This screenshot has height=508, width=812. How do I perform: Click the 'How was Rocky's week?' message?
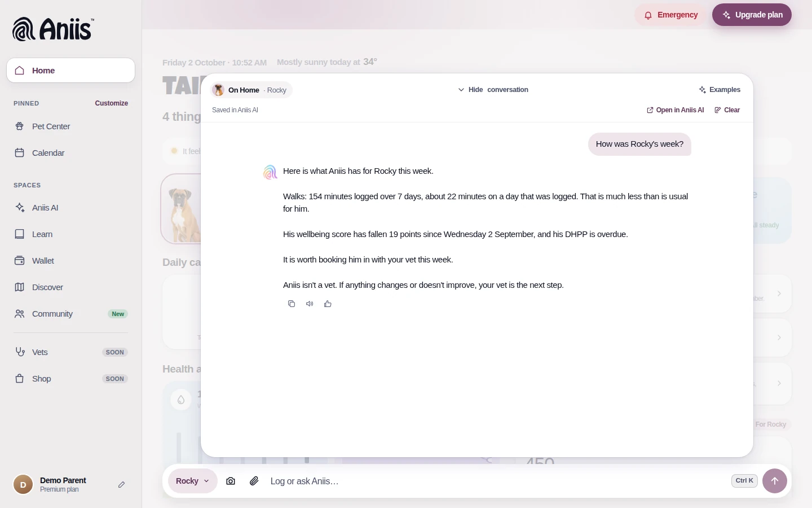[x=639, y=144]
